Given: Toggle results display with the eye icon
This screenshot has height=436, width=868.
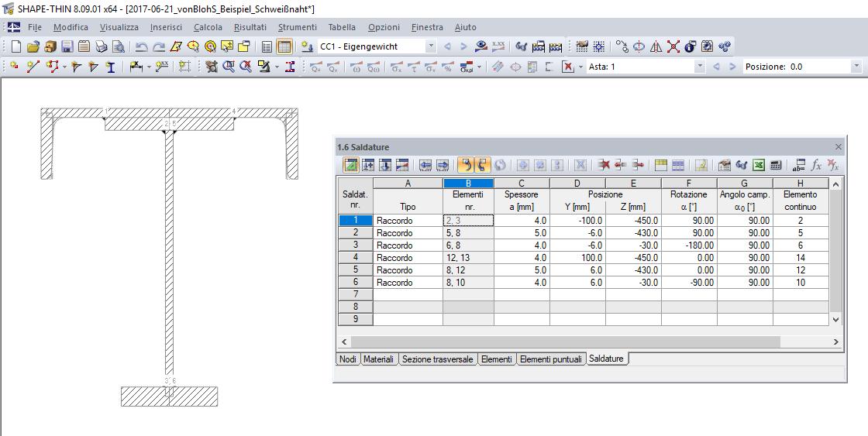Looking at the screenshot, I should [x=481, y=46].
